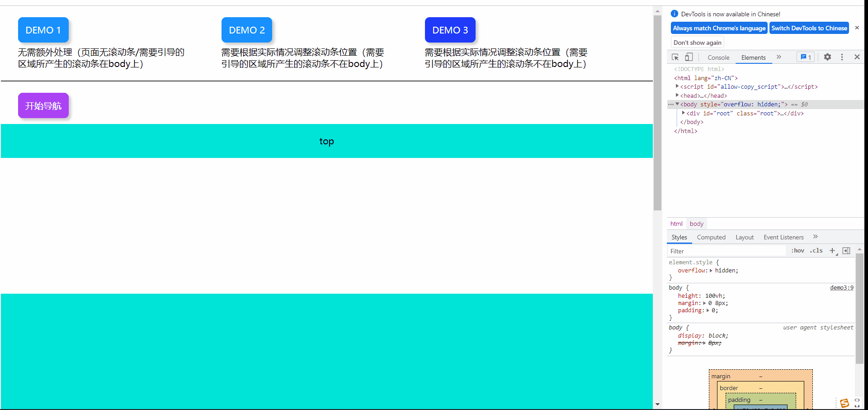Switch to the Console tab

tap(718, 57)
